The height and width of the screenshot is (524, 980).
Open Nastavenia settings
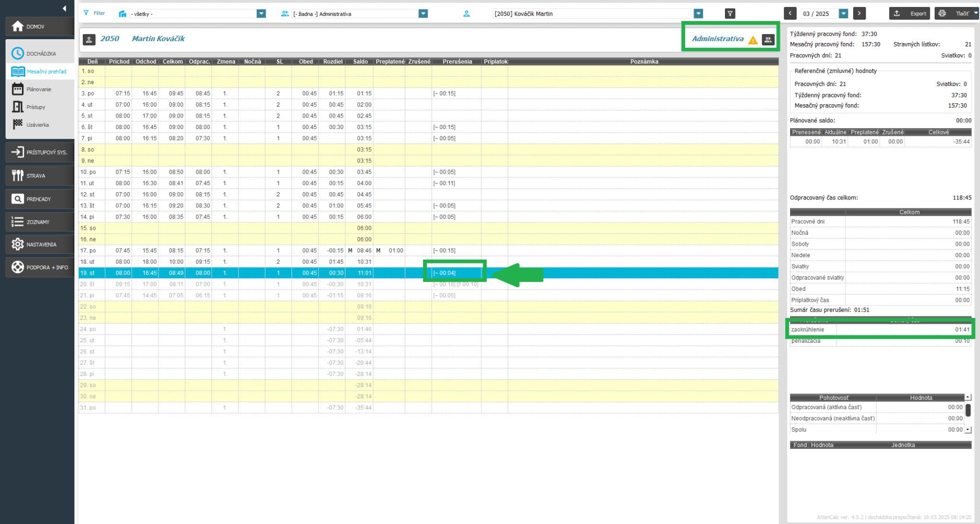click(x=40, y=244)
